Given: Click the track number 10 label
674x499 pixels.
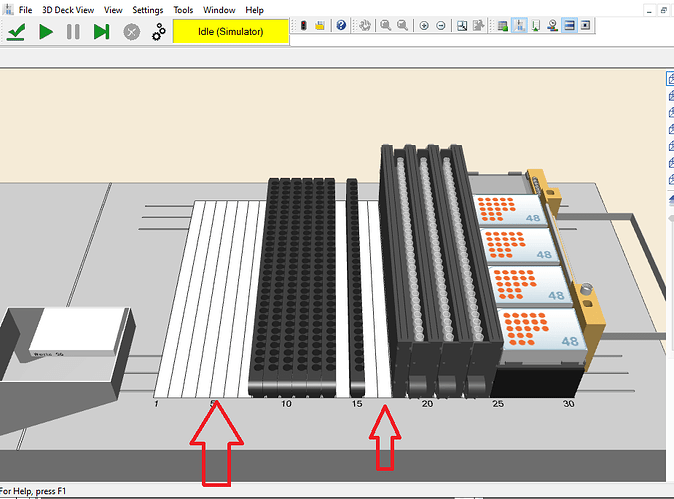Looking at the screenshot, I should 286,404.
